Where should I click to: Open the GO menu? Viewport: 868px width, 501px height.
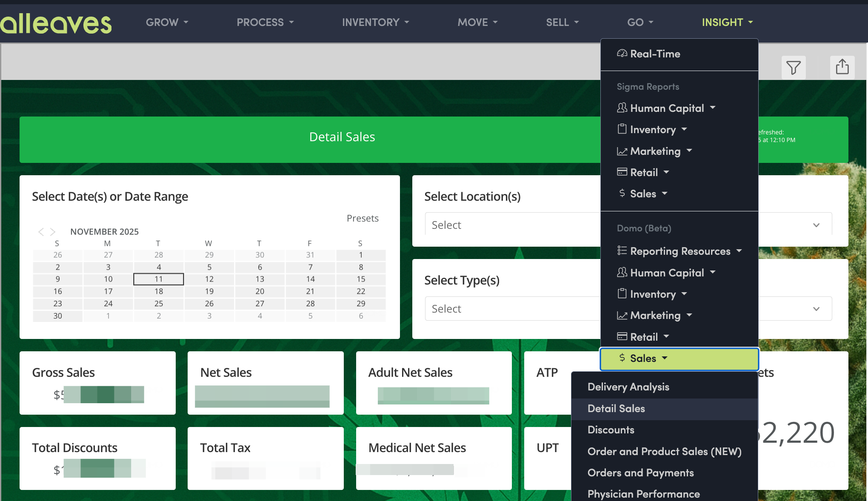tap(640, 22)
